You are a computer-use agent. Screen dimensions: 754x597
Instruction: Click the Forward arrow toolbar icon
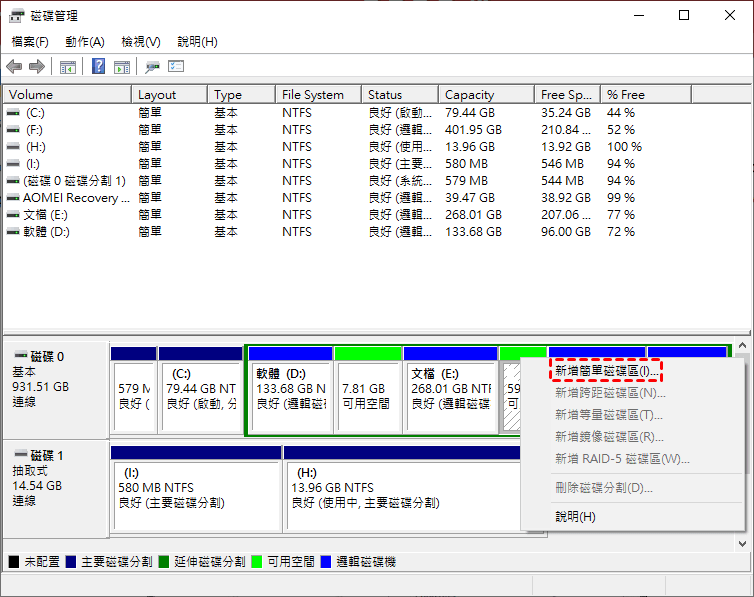point(37,67)
